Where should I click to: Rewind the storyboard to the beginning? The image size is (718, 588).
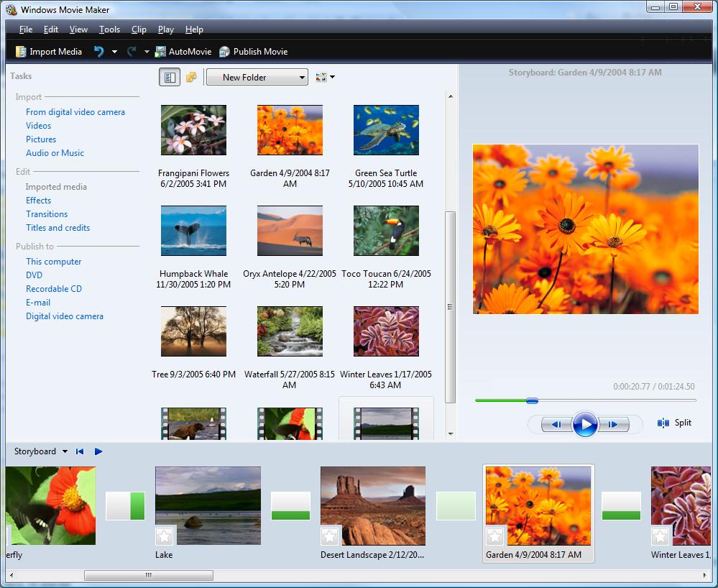tap(79, 451)
